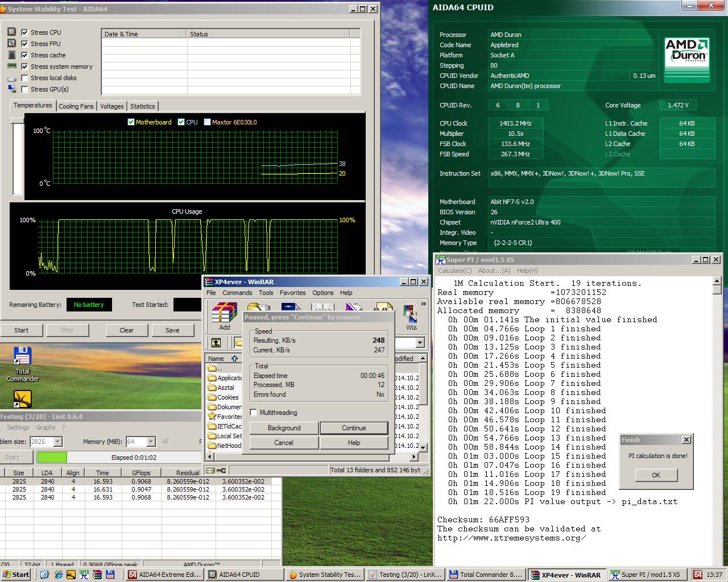The width and height of the screenshot is (728, 582).
Task: Switch to the Cooling Fans tab
Action: (x=76, y=106)
